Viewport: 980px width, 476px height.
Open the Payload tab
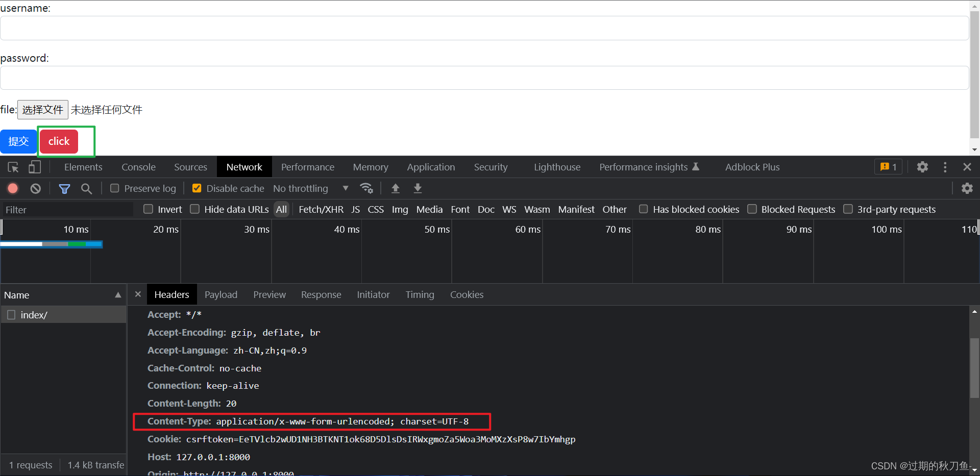221,294
